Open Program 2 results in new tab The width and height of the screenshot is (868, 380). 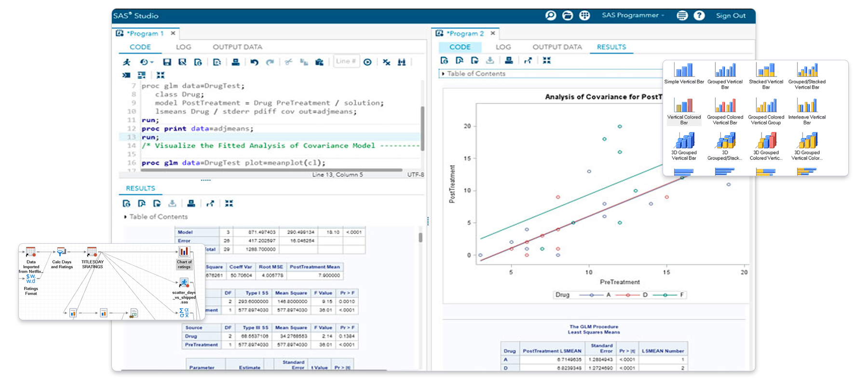click(528, 61)
